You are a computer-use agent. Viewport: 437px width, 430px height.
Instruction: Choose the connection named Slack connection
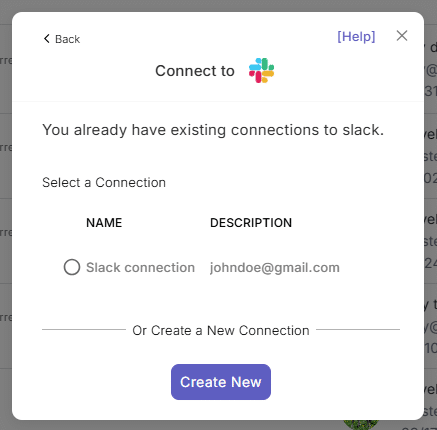140,268
